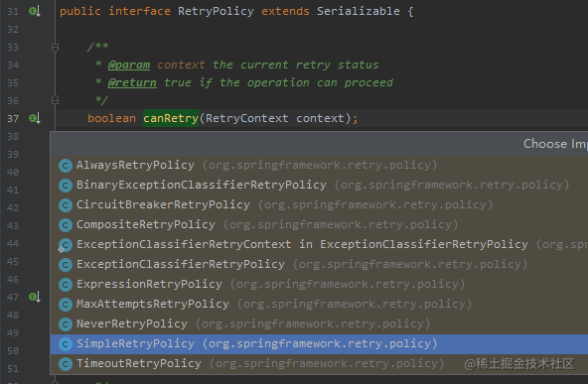
Task: Pick ExceptionClassifierRetryContext inner class entry
Action: click(x=319, y=245)
